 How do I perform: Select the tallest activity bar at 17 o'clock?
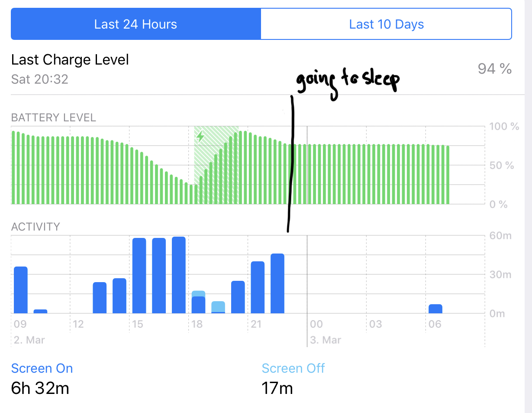click(x=179, y=275)
